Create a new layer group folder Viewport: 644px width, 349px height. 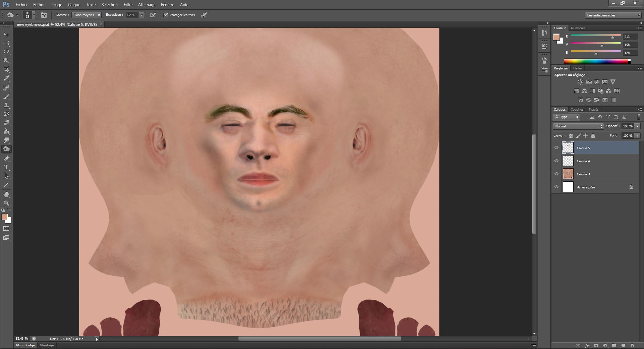614,345
